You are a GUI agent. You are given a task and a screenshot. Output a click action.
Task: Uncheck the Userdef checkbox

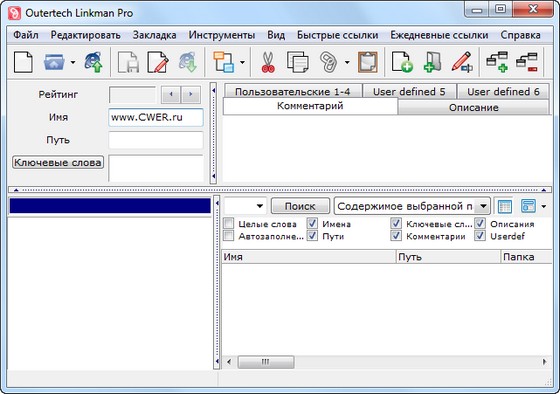point(480,236)
